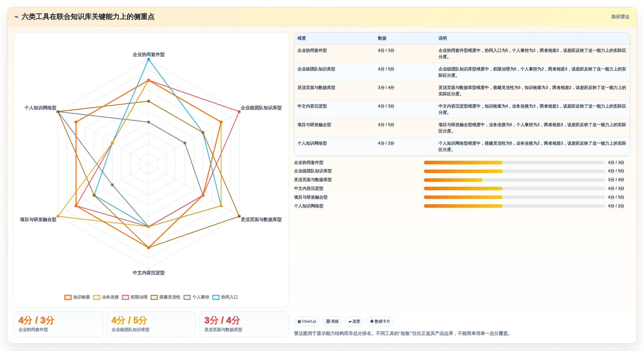Select table row 企业级团队知识库型
The height and width of the screenshot is (351, 644).
[462, 72]
